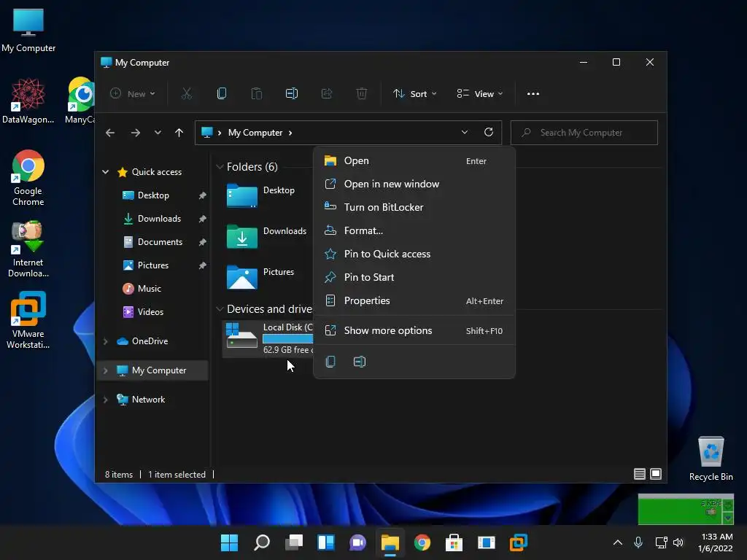The width and height of the screenshot is (747, 560).
Task: Click the Copy icon in Explorer toolbar
Action: point(222,94)
